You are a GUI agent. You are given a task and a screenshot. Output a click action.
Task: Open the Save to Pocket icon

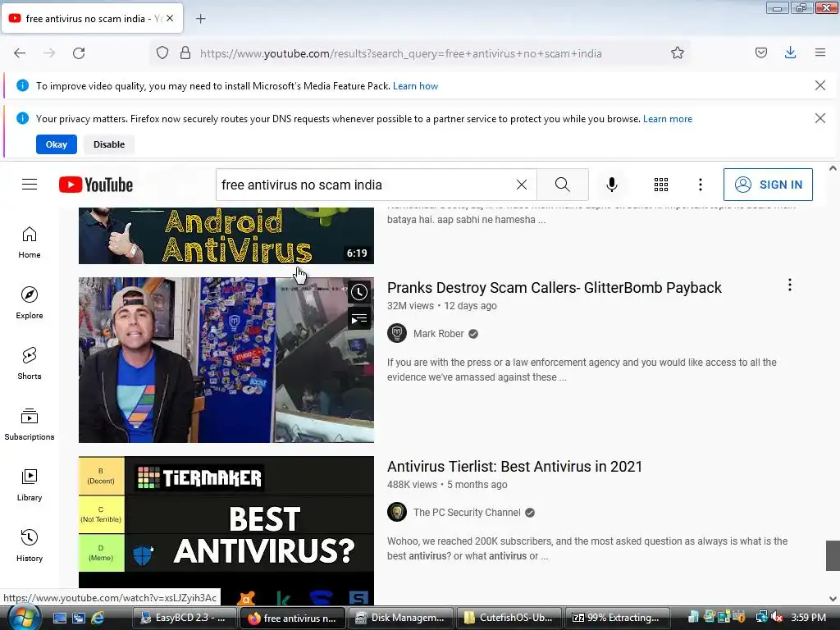click(760, 53)
